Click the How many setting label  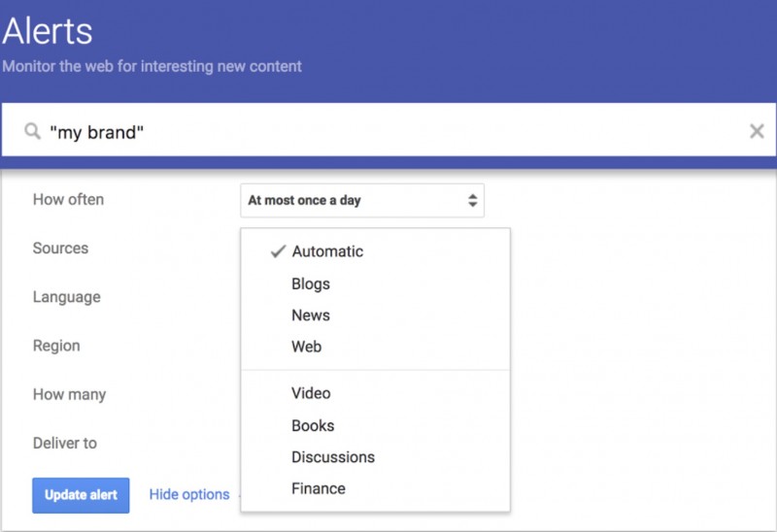[69, 394]
